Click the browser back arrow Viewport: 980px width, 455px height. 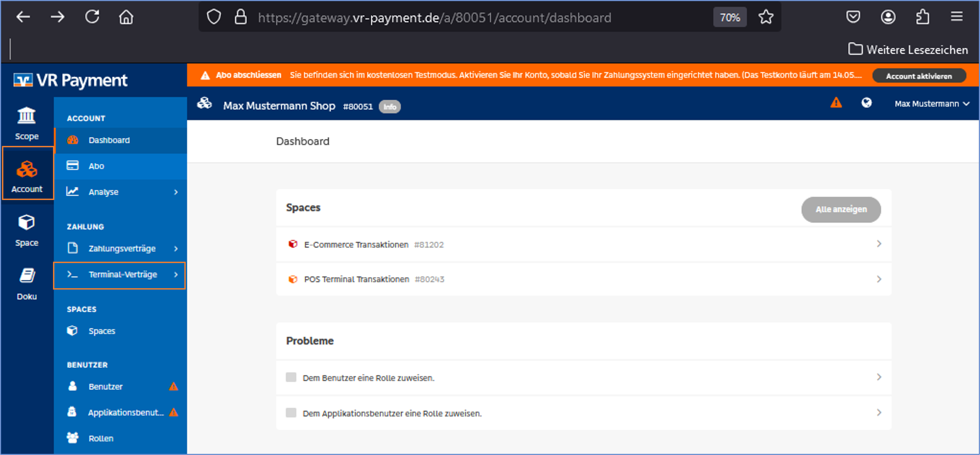click(x=23, y=17)
